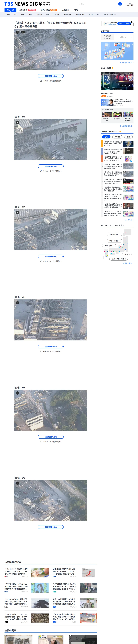Viewport: 138px width, 644px height.
Task: Go to the 国内 category
Action: click(15, 15)
